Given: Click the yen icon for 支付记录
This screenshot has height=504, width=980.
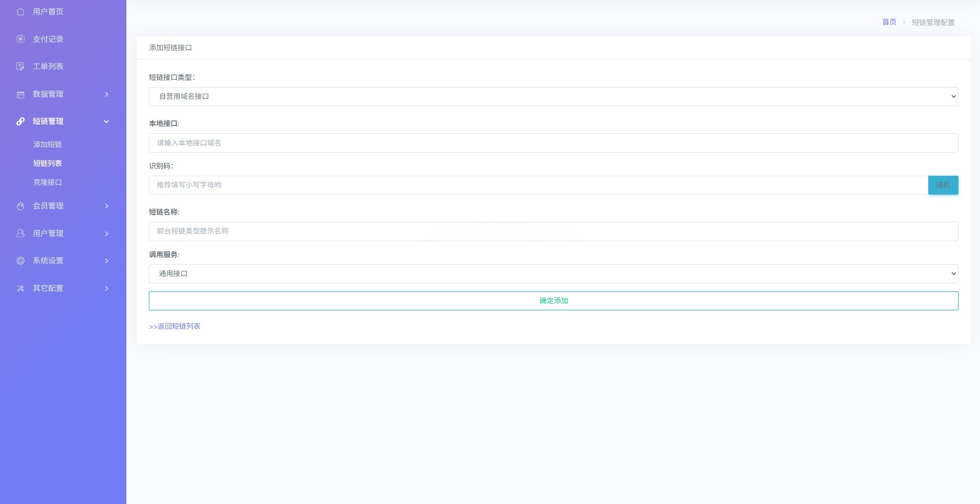Looking at the screenshot, I should [20, 39].
